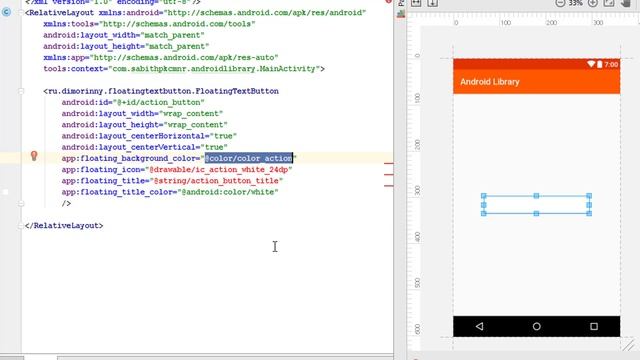The height and width of the screenshot is (360, 640).
Task: Zoom in the layout preview
Action: tap(593, 3)
